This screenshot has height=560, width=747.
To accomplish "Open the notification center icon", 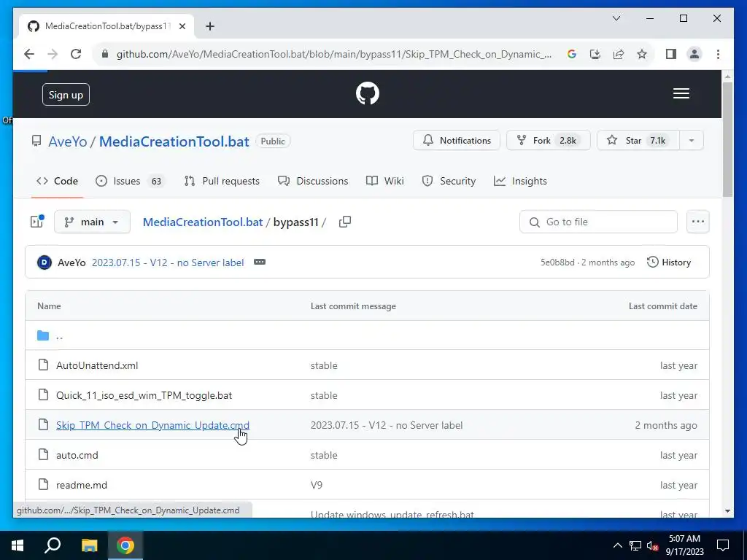I will (x=723, y=545).
